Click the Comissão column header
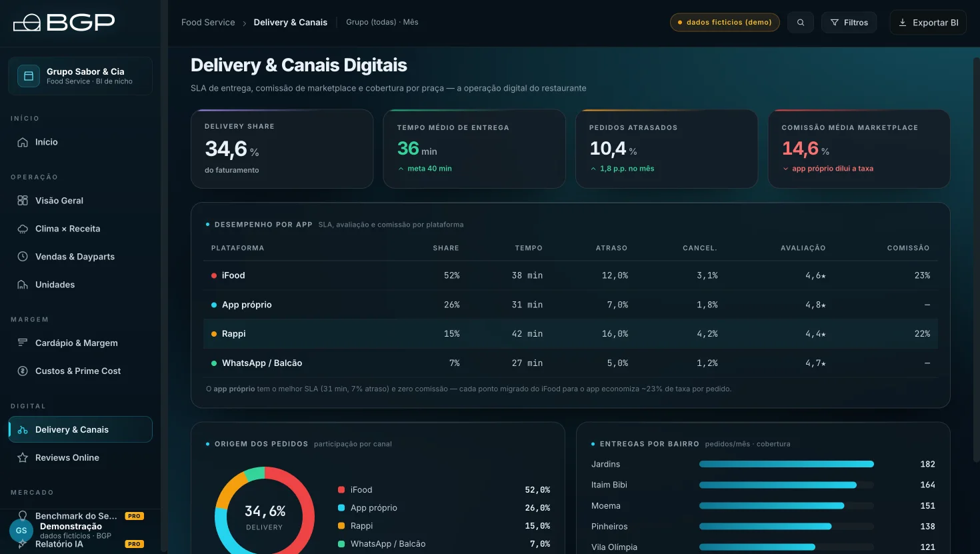The image size is (980, 554). tap(908, 248)
